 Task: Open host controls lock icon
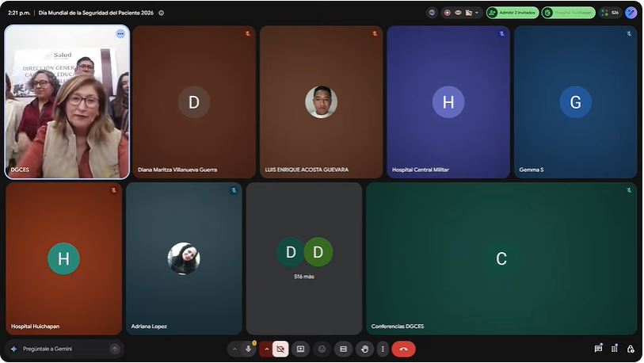click(x=631, y=349)
